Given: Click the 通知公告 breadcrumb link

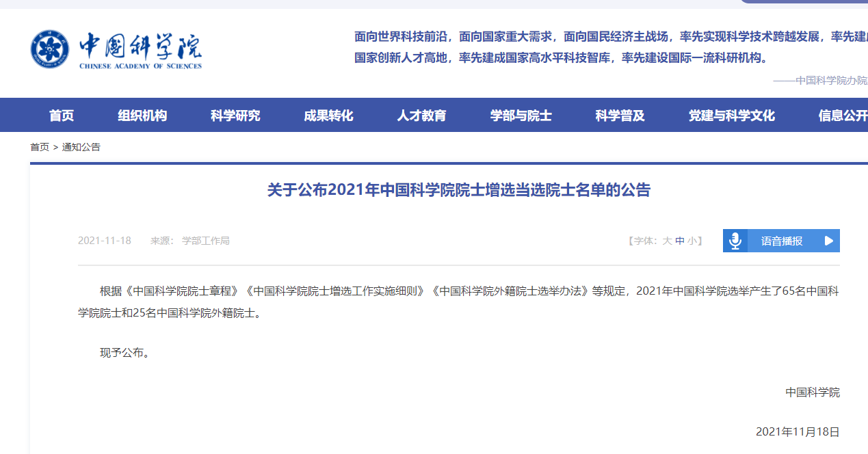Looking at the screenshot, I should pos(81,147).
